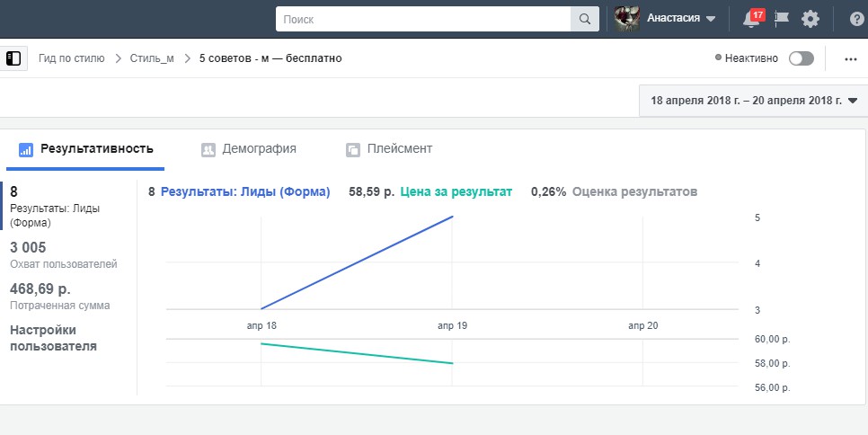Open the Анастасия account dropdown arrow
The height and width of the screenshot is (435, 868).
(711, 19)
